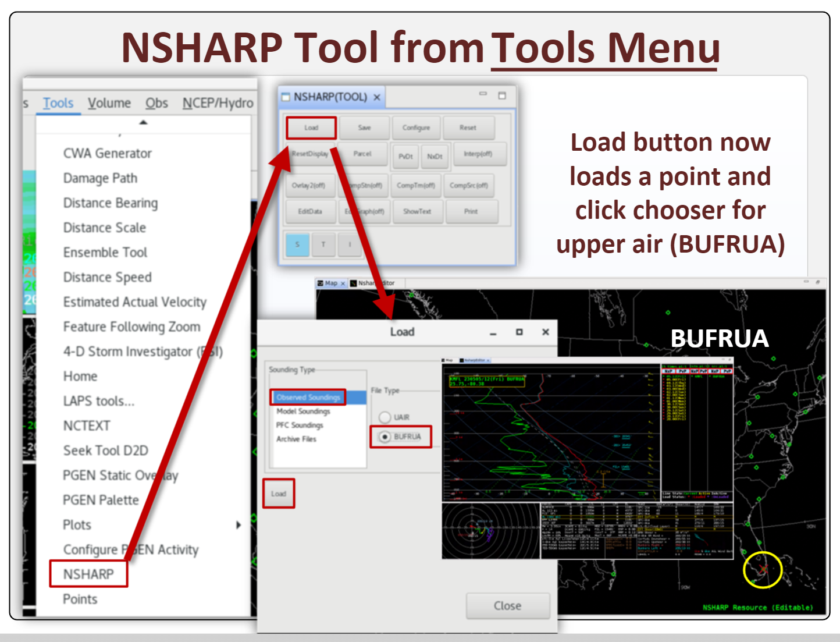Viewport: 840px width, 642px height.
Task: Select Distance Speed tool
Action: click(108, 277)
